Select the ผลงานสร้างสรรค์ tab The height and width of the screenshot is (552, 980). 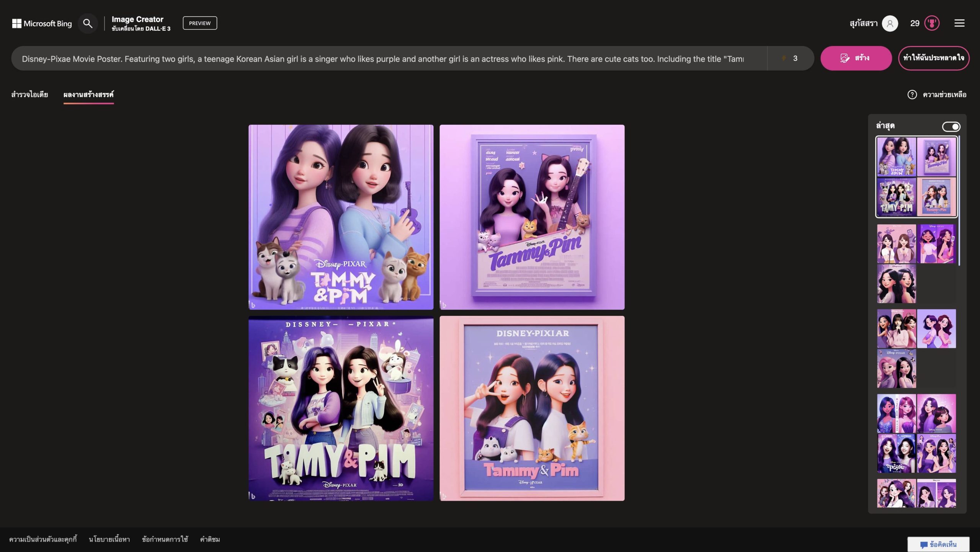pyautogui.click(x=88, y=95)
